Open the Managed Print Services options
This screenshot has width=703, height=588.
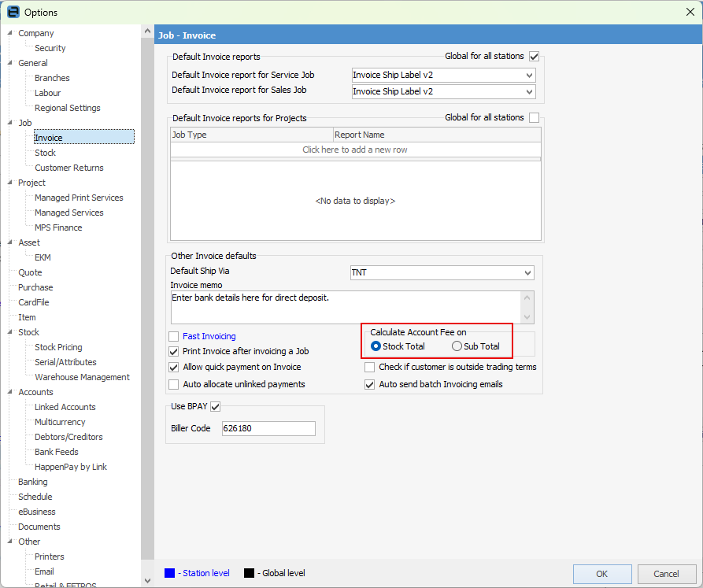(79, 198)
